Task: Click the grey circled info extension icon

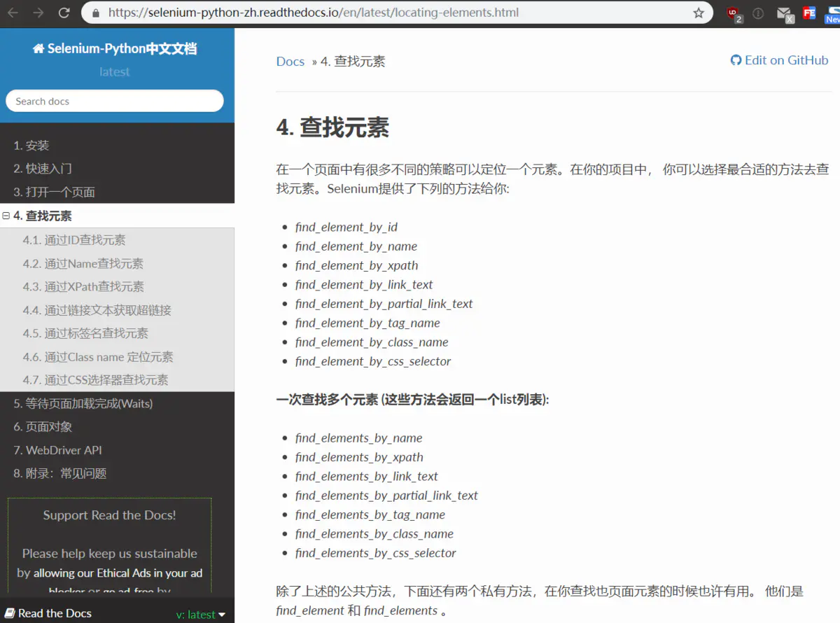Action: (x=758, y=13)
